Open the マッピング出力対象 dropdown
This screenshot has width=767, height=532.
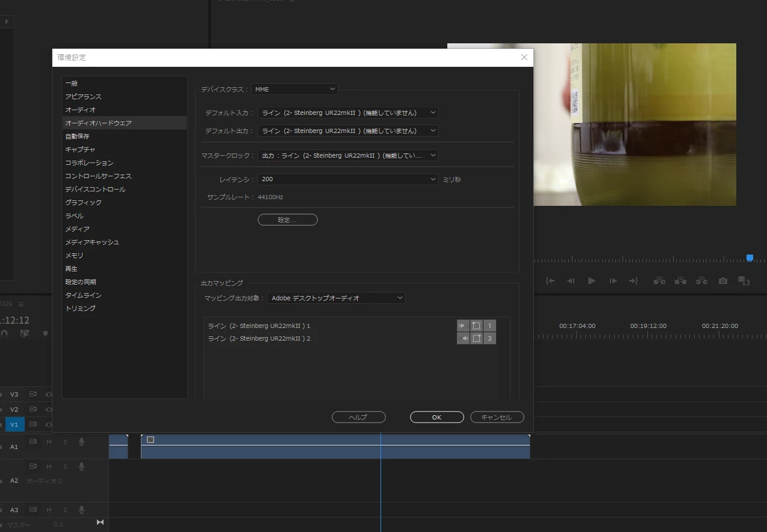click(x=336, y=298)
